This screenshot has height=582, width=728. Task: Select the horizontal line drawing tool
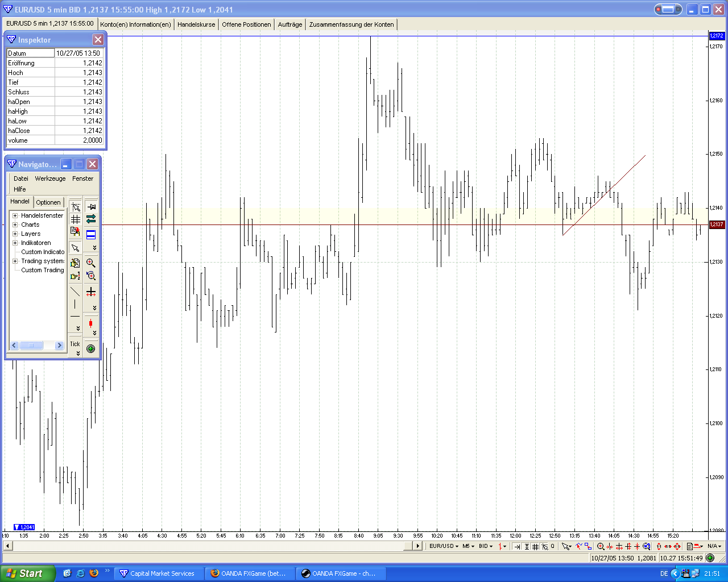75,316
